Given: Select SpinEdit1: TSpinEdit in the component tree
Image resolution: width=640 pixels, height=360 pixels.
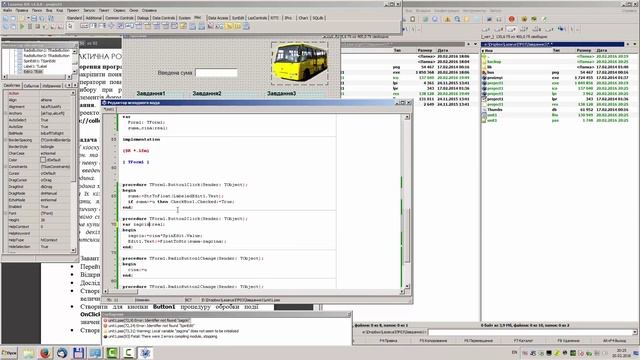Looking at the screenshot, I should point(40,61).
